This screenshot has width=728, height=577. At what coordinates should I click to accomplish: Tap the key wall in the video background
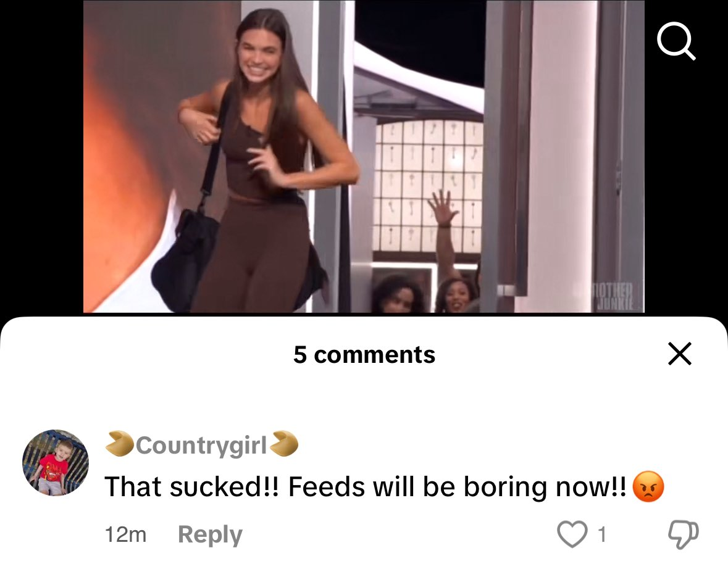coord(428,186)
